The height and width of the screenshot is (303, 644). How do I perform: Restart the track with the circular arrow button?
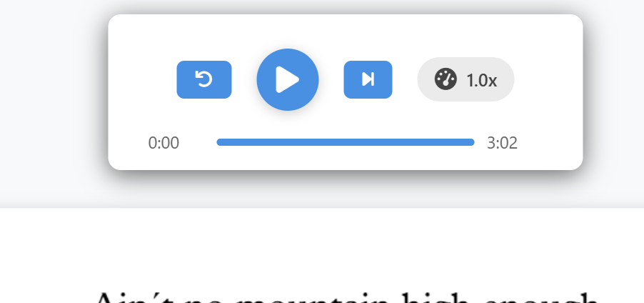coord(204,79)
